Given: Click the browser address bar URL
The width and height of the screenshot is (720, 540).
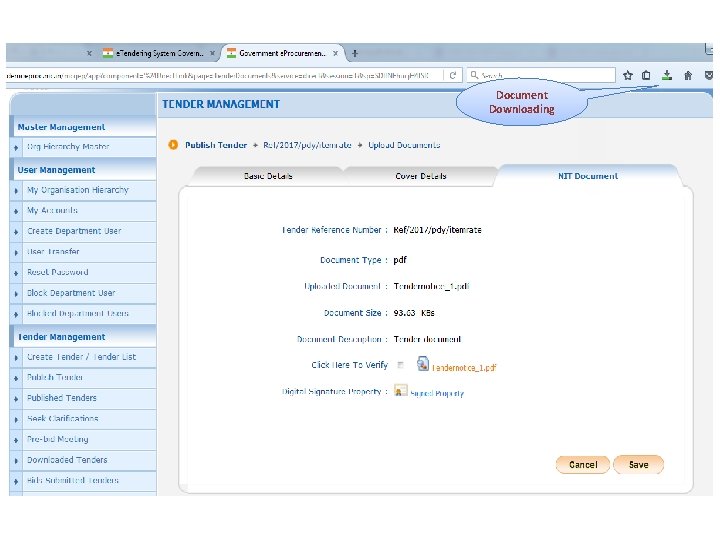Looking at the screenshot, I should [x=224, y=75].
